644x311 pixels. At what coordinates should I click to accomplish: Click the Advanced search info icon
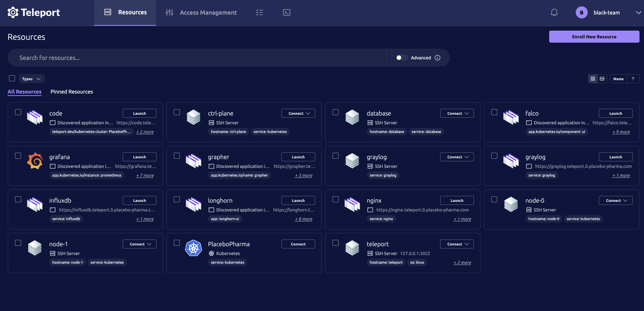point(437,58)
